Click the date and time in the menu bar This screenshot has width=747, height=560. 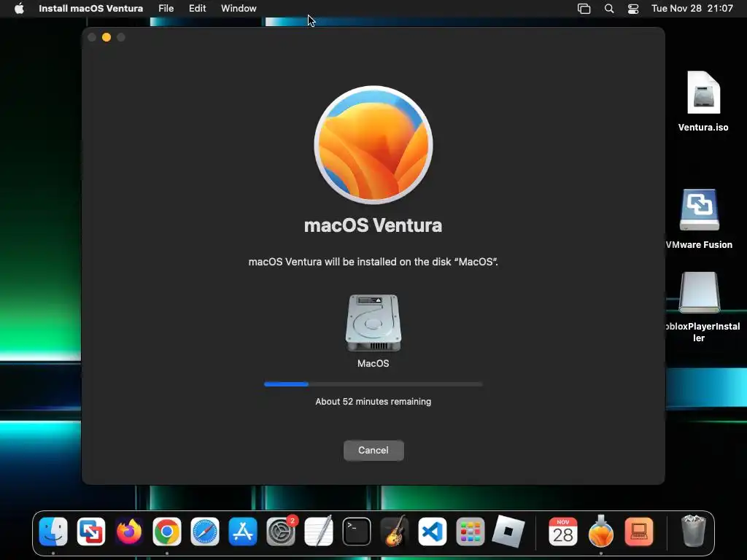[692, 8]
